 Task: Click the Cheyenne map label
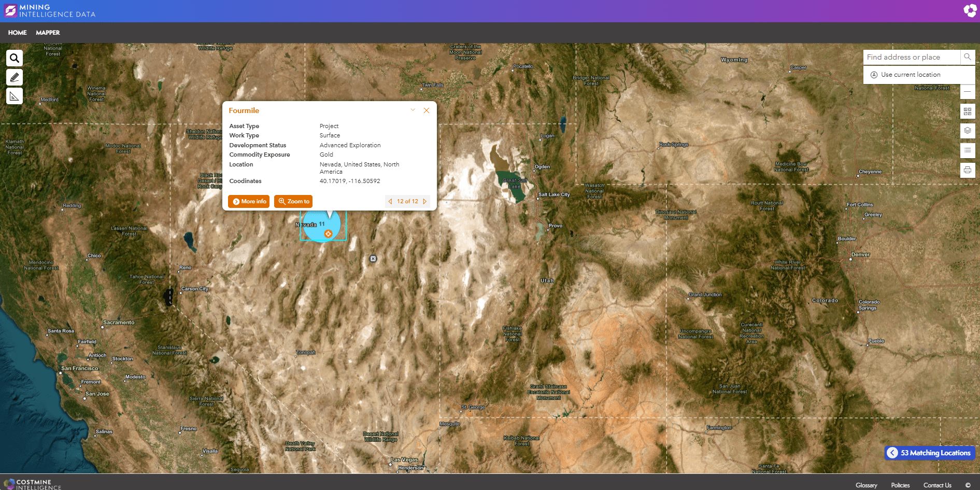point(870,172)
